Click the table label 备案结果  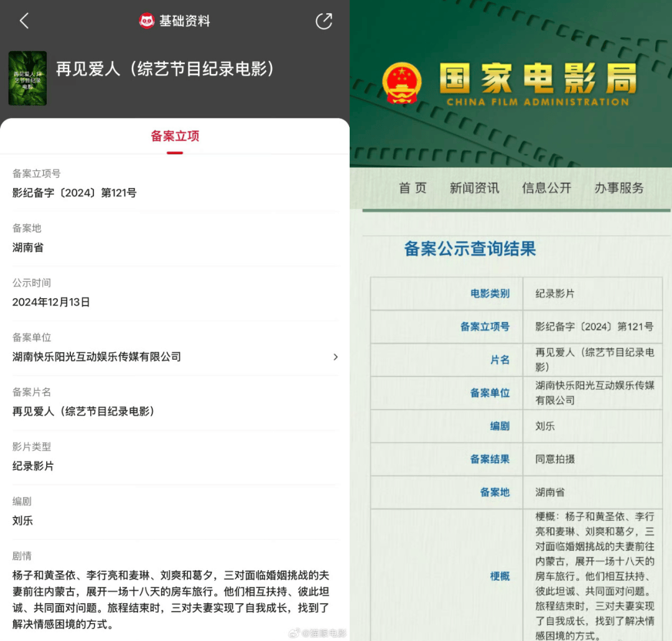[490, 459]
